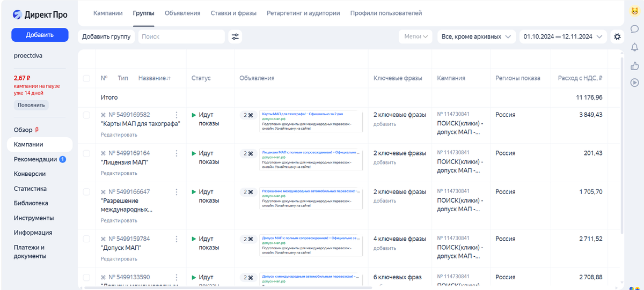Check the box for group "Допуск МАП"

click(86, 239)
